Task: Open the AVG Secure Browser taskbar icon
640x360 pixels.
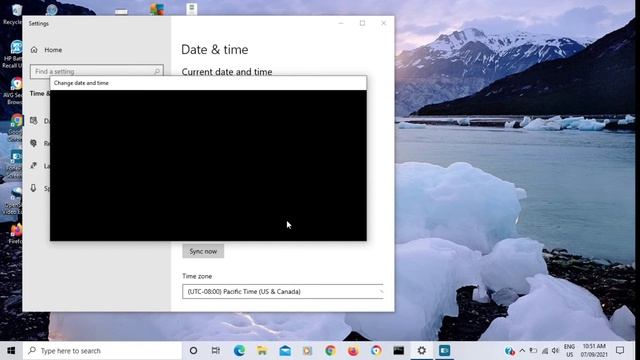Action: click(376, 351)
